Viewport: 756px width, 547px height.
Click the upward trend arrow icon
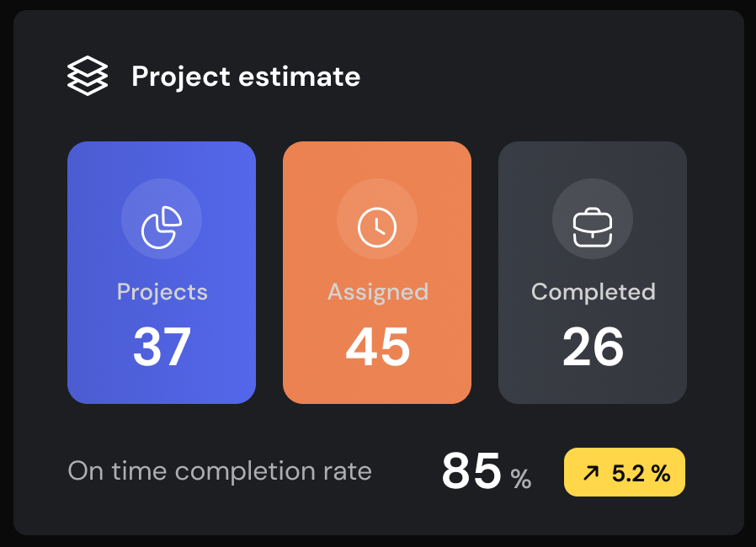point(591,474)
